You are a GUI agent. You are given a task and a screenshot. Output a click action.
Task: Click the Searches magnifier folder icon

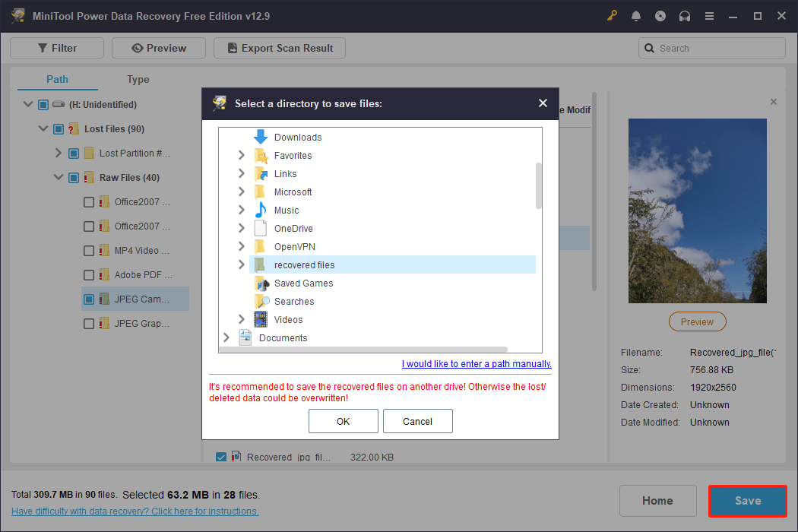(261, 302)
